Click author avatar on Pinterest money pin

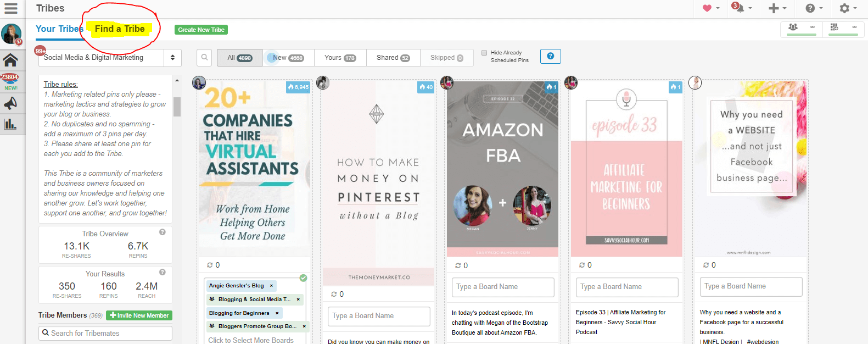[323, 82]
